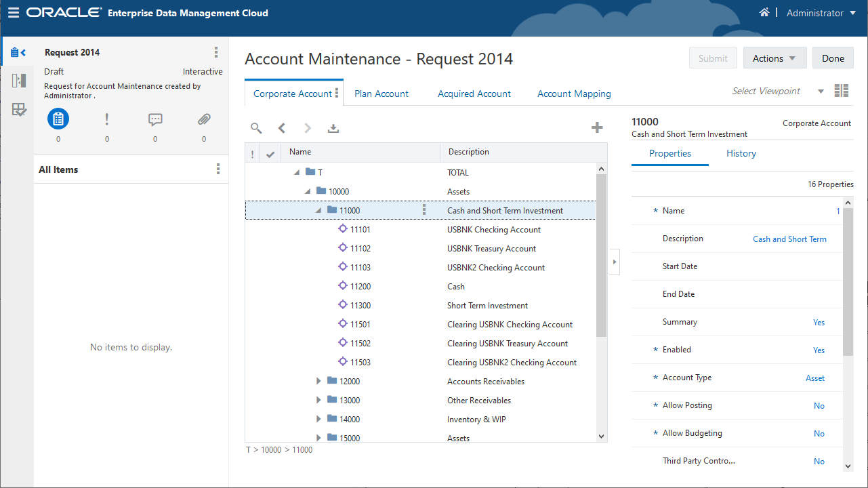Show request validation issues exclamation icon

106,120
